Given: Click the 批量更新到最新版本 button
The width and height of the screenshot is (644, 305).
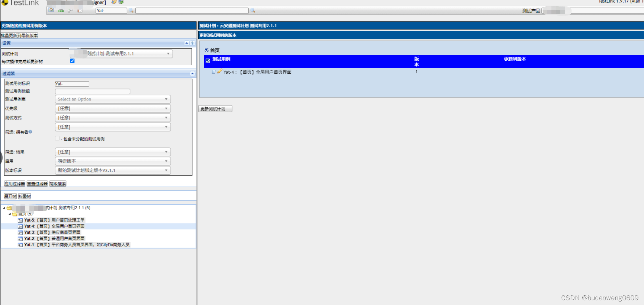Looking at the screenshot, I should pos(19,35).
